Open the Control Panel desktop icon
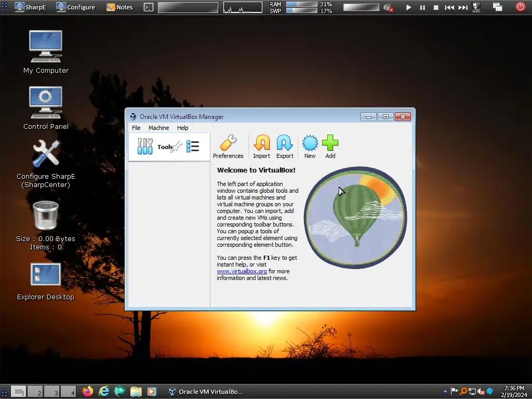 tap(46, 108)
